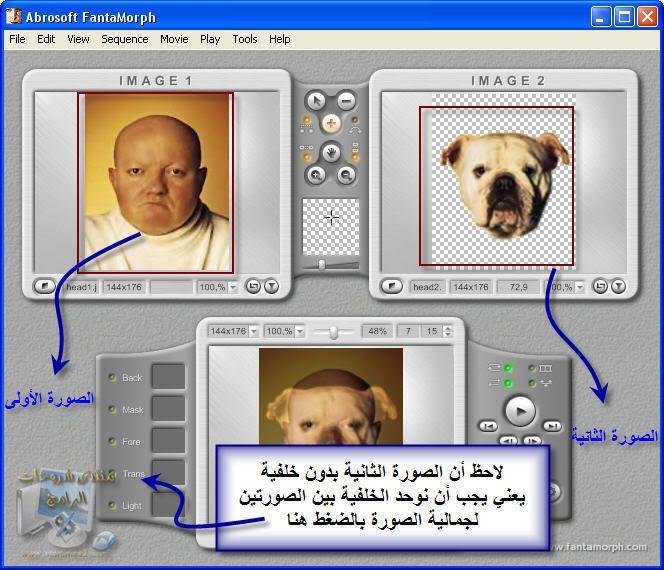
Task: Click the Back layer thumbnail slot
Action: 168,376
